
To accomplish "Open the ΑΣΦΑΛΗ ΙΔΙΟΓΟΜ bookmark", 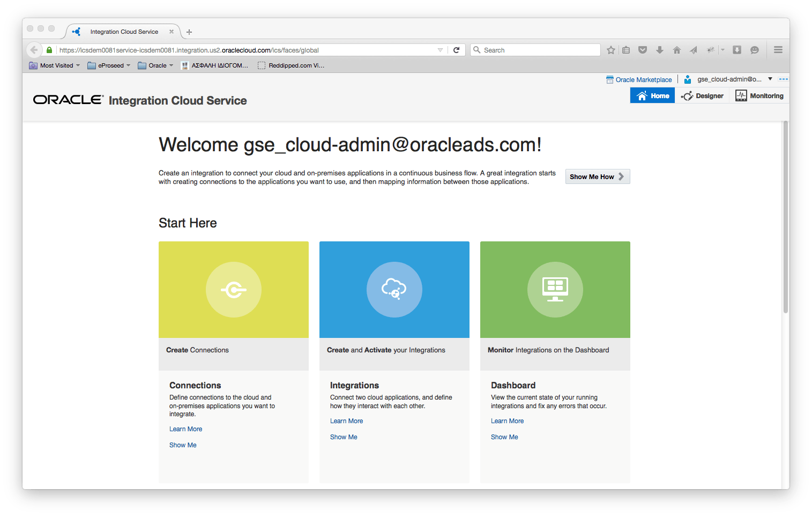I will coord(215,65).
